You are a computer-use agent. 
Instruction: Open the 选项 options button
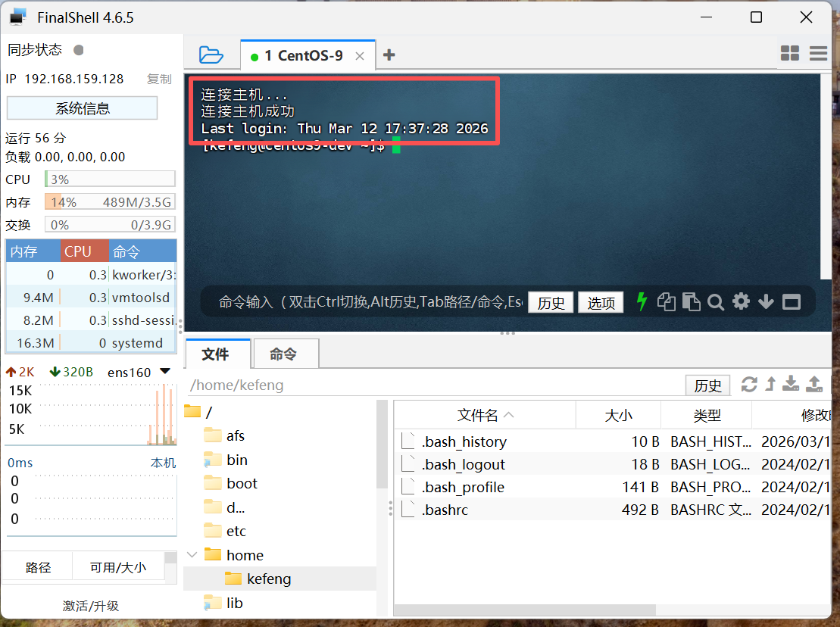pos(601,303)
